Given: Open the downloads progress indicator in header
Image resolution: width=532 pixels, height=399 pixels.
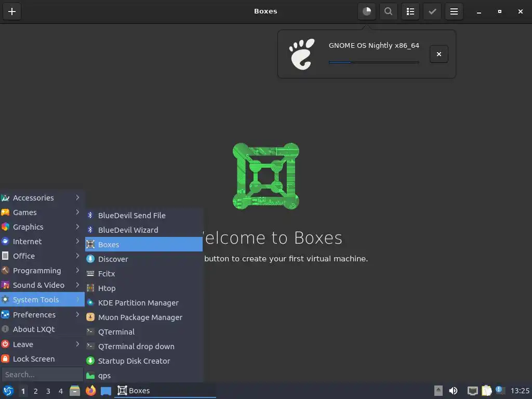Looking at the screenshot, I should 367,11.
